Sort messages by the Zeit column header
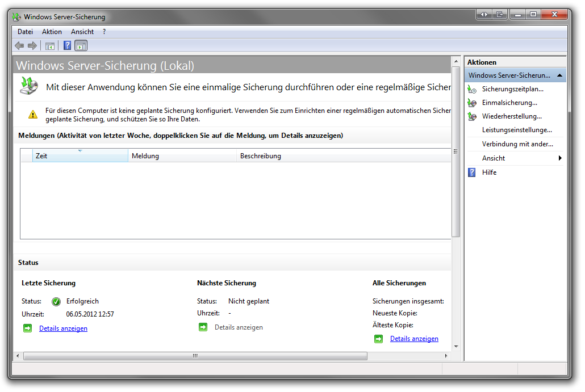This screenshot has height=392, width=585. pyautogui.click(x=80, y=156)
